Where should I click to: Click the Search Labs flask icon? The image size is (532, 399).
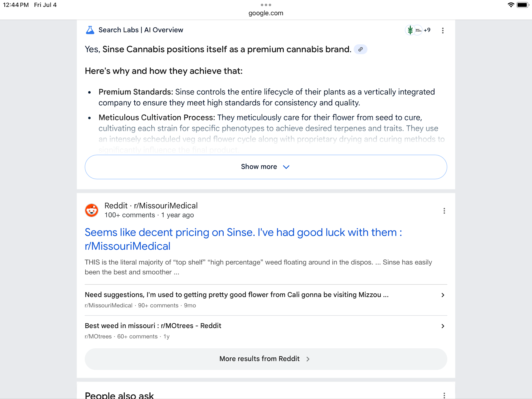(x=90, y=30)
